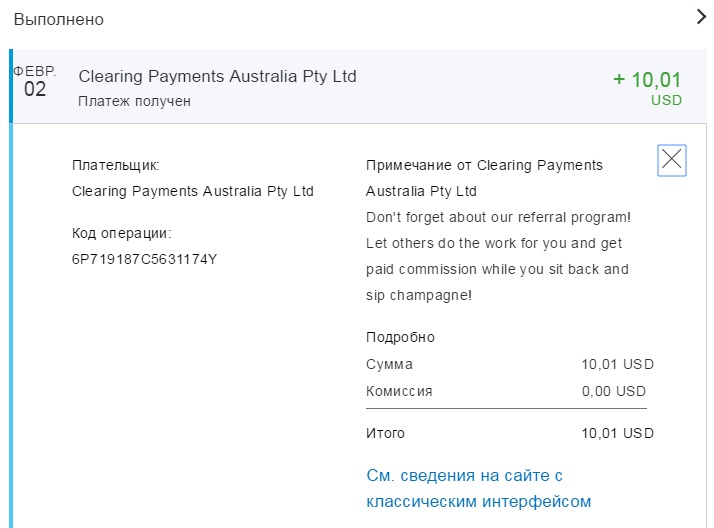Click the Сумма 10,01 USD value
The image size is (714, 528).
[x=617, y=364]
